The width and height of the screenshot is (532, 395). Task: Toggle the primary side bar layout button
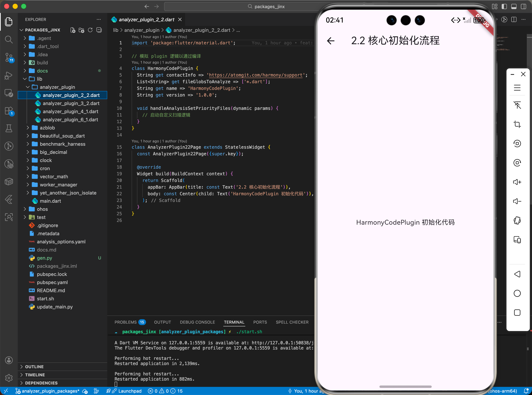click(x=504, y=6)
